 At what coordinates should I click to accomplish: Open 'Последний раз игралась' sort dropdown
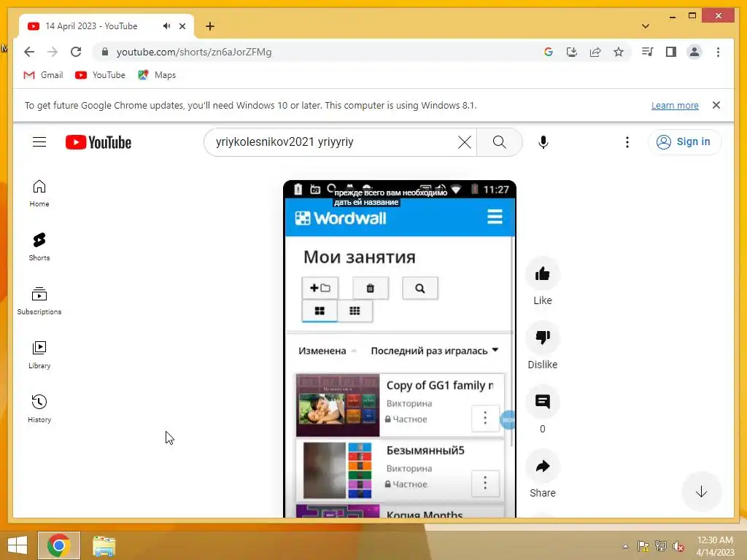(x=435, y=351)
